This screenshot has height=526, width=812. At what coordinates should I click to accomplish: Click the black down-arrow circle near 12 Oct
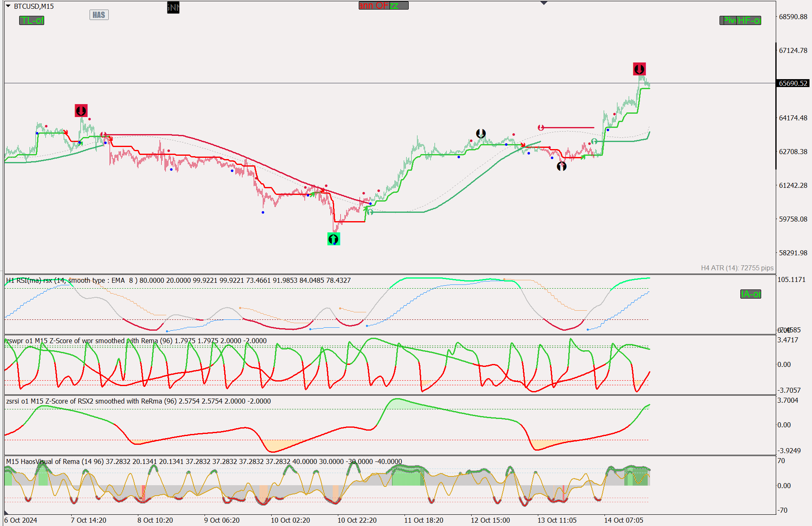(481, 133)
